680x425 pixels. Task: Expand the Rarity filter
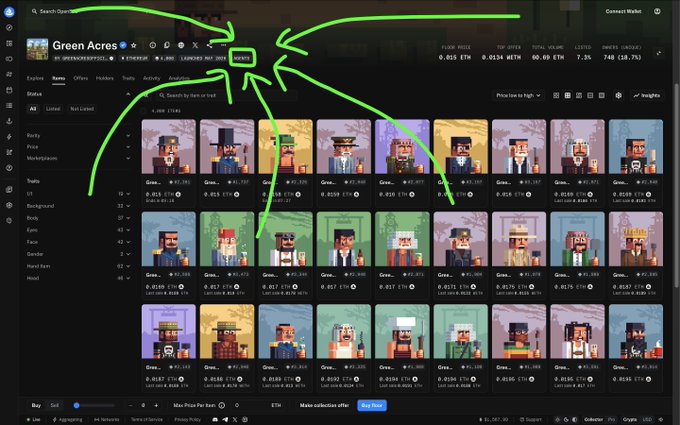click(78, 136)
